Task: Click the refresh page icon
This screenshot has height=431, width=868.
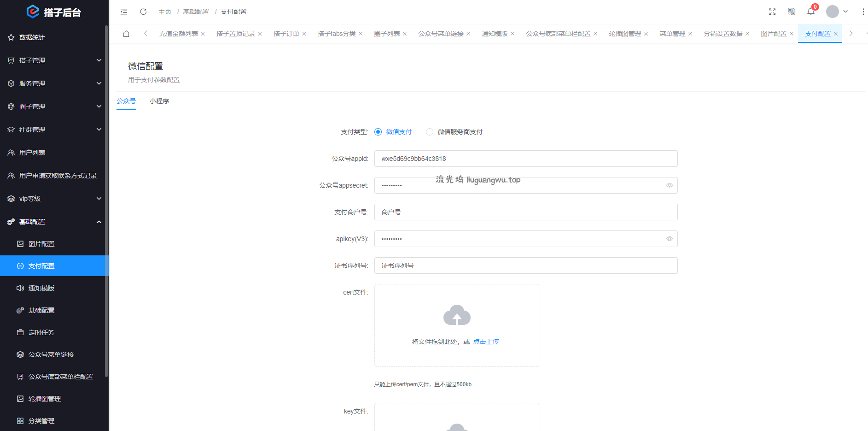Action: 143,12
